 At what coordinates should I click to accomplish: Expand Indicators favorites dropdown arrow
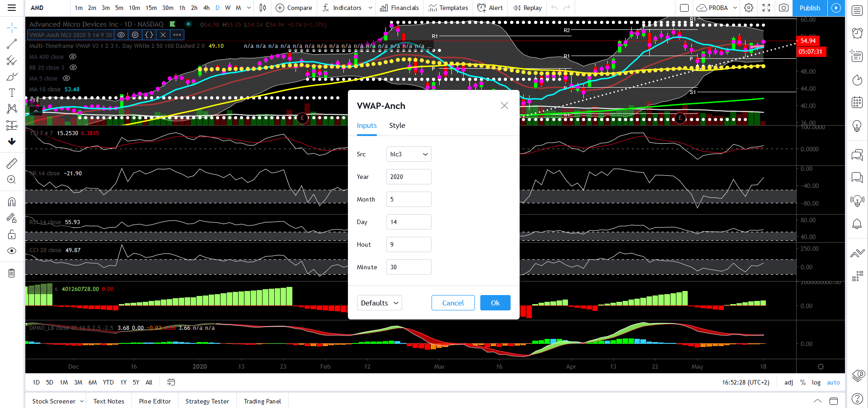point(371,8)
